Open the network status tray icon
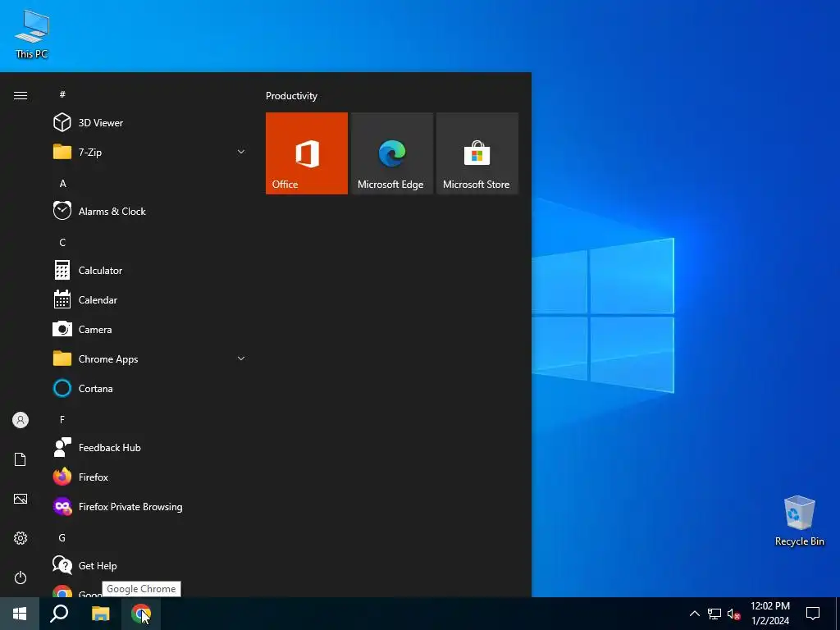Viewport: 840px width, 630px height. click(x=714, y=614)
